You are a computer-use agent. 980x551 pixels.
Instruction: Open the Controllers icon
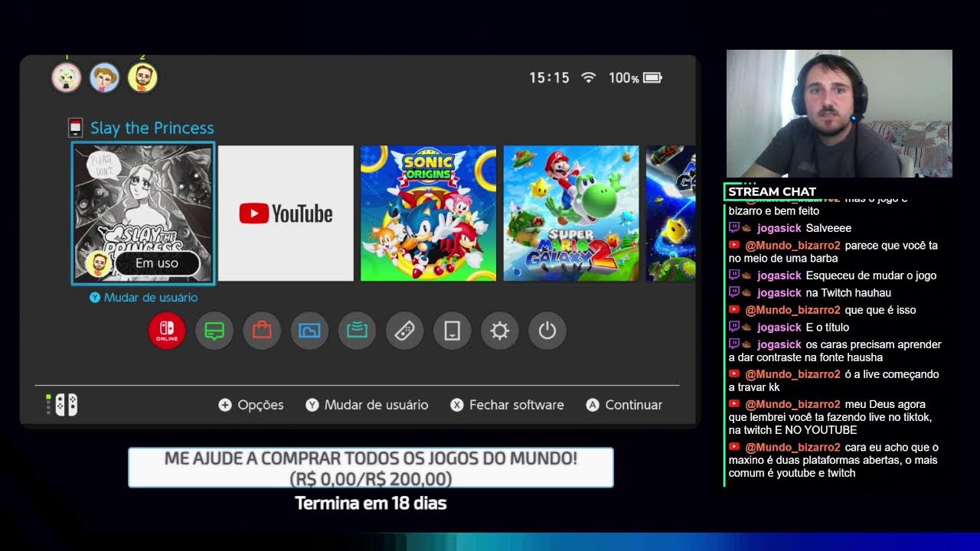404,331
